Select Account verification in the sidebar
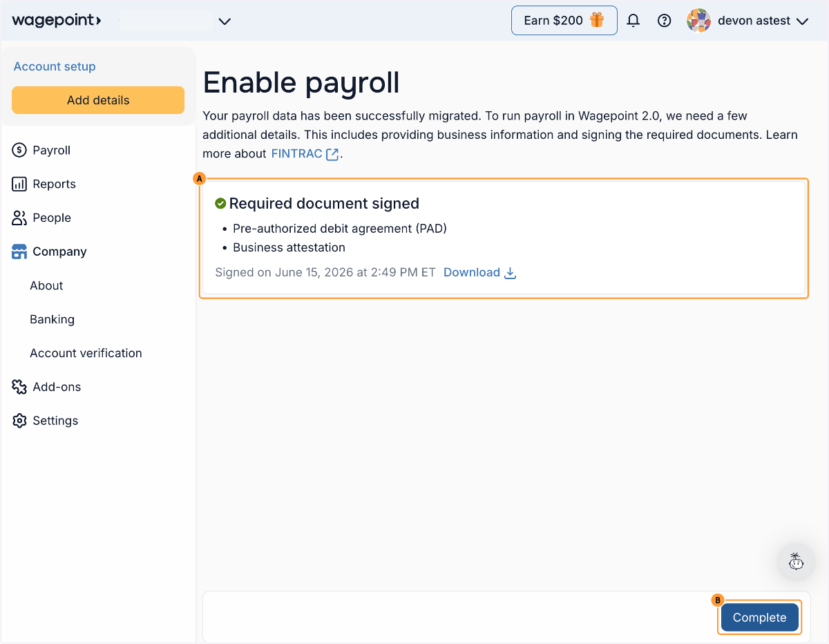The image size is (829, 644). pos(86,353)
